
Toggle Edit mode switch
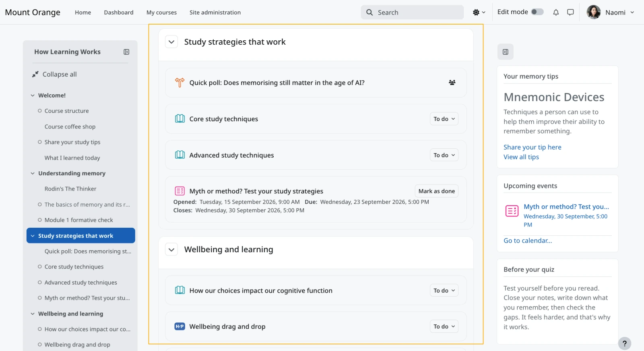(537, 12)
